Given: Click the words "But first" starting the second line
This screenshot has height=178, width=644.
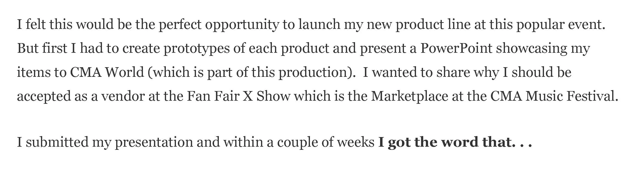Looking at the screenshot, I should (42, 48).
